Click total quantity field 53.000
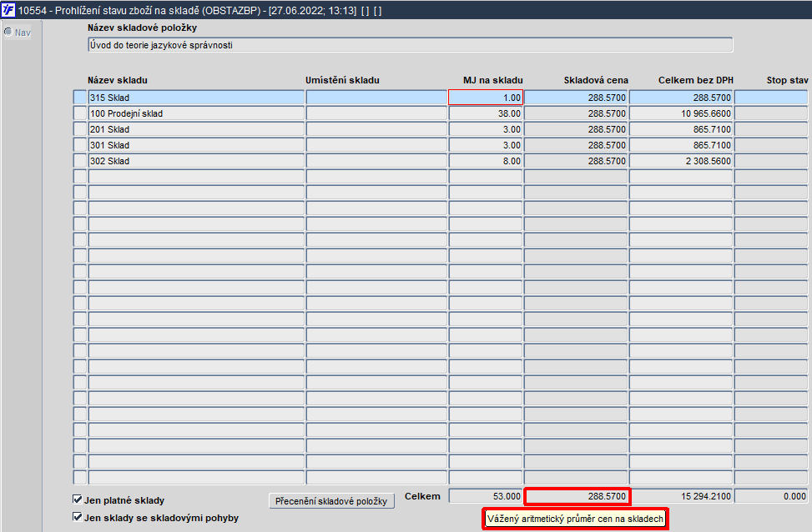The width and height of the screenshot is (812, 532). coord(486,496)
